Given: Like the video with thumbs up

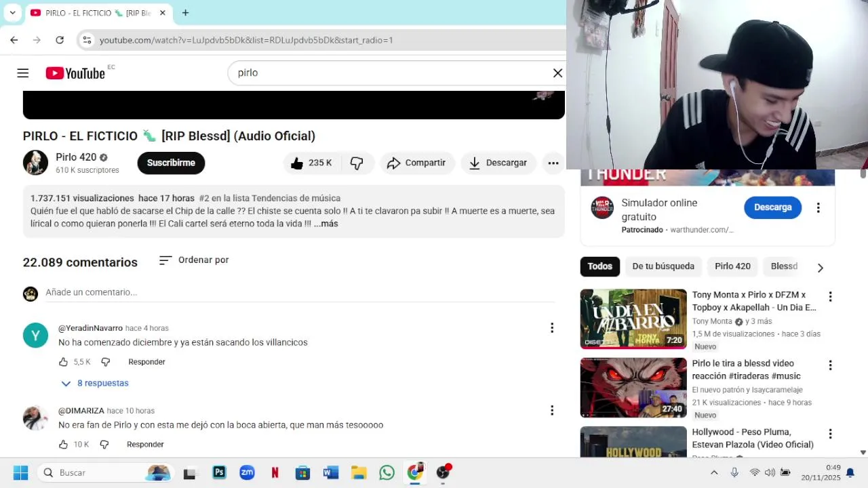Looking at the screenshot, I should (x=311, y=163).
